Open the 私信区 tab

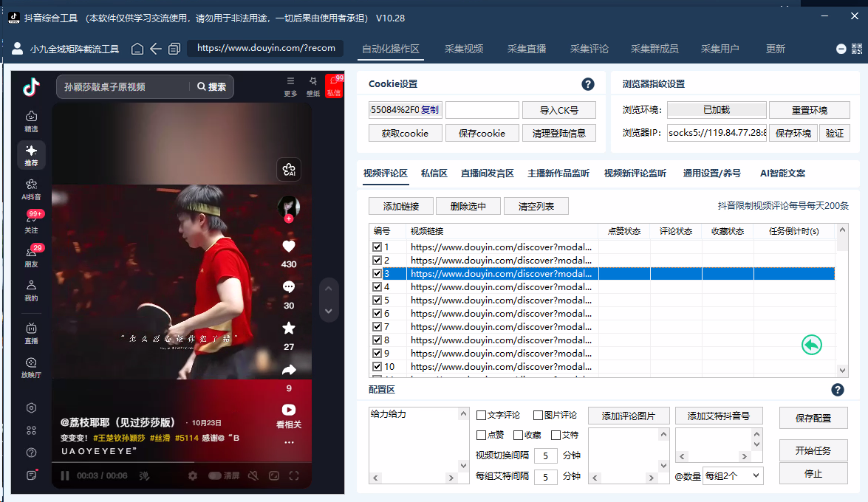point(434,173)
